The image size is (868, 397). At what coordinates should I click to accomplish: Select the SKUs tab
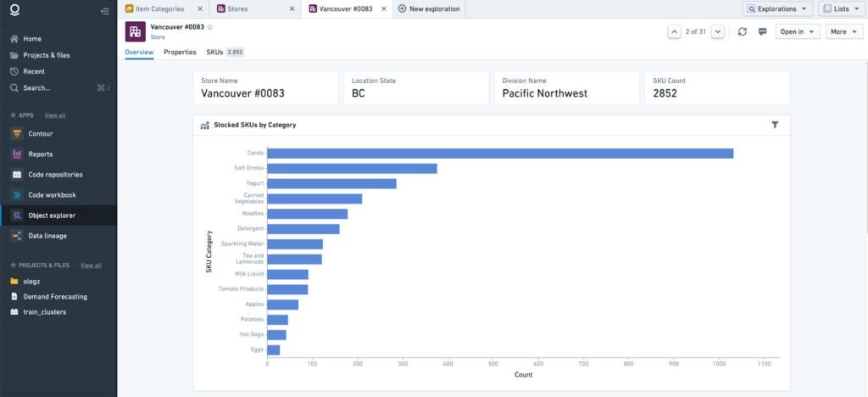tap(225, 52)
